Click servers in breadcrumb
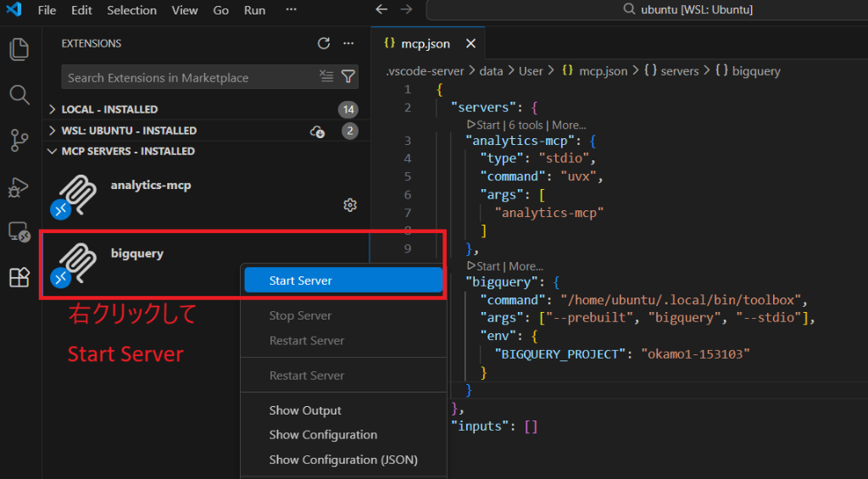 679,71
